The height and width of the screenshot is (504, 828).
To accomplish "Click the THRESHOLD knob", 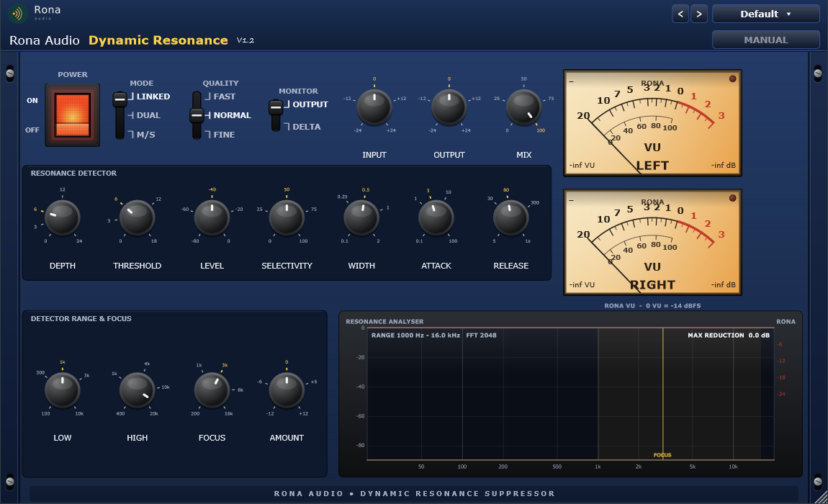I will point(137,217).
